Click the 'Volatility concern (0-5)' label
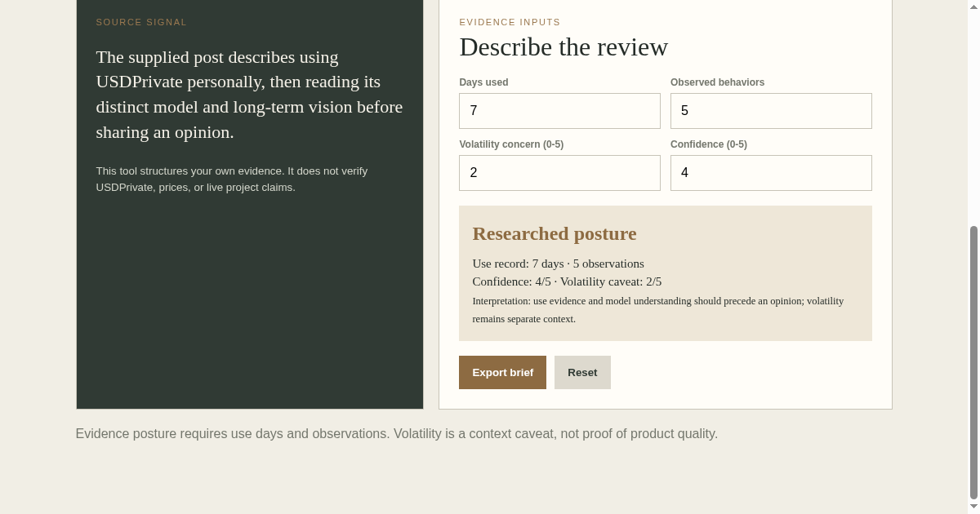Image resolution: width=980 pixels, height=514 pixels. point(511,144)
